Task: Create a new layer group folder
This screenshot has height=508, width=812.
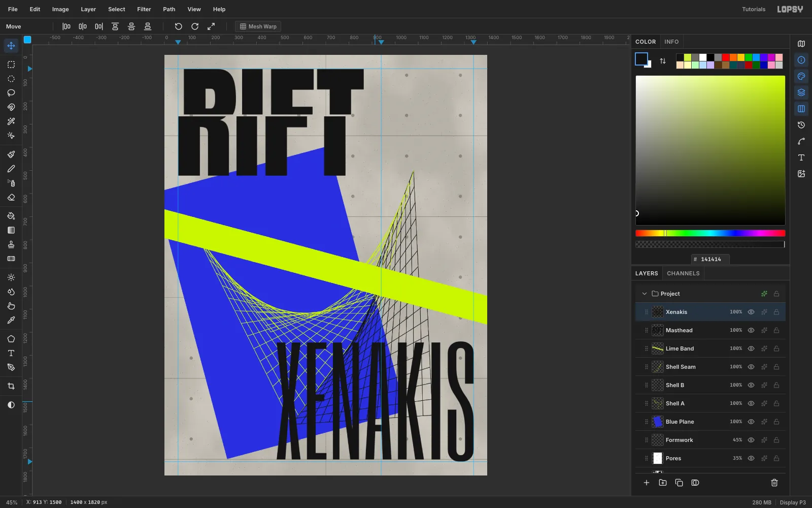Action: pyautogui.click(x=663, y=483)
